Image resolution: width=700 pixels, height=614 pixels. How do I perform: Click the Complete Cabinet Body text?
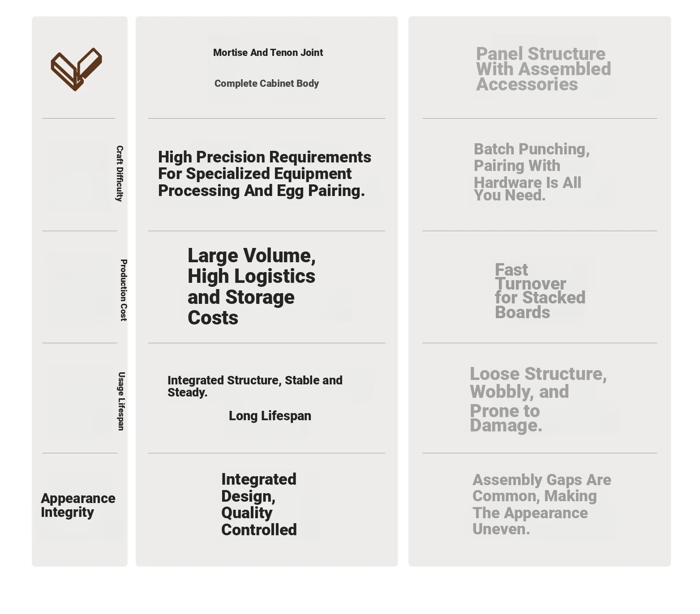pyautogui.click(x=266, y=84)
